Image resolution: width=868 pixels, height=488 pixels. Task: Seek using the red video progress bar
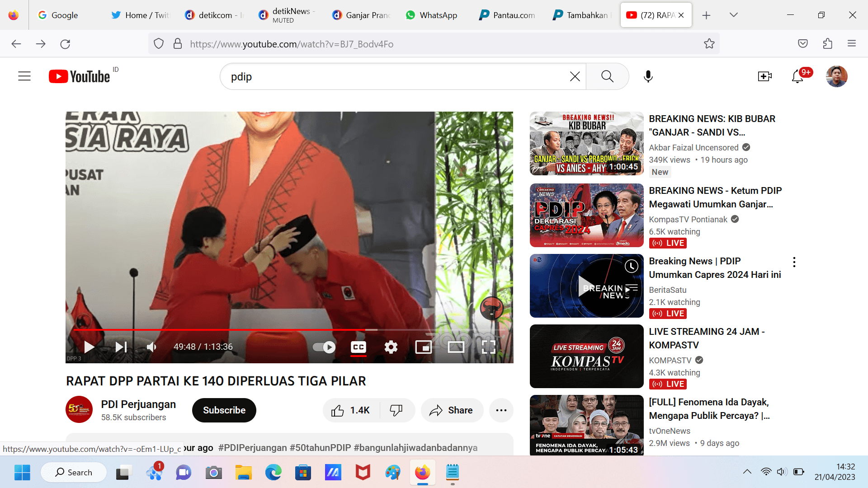pyautogui.click(x=289, y=330)
